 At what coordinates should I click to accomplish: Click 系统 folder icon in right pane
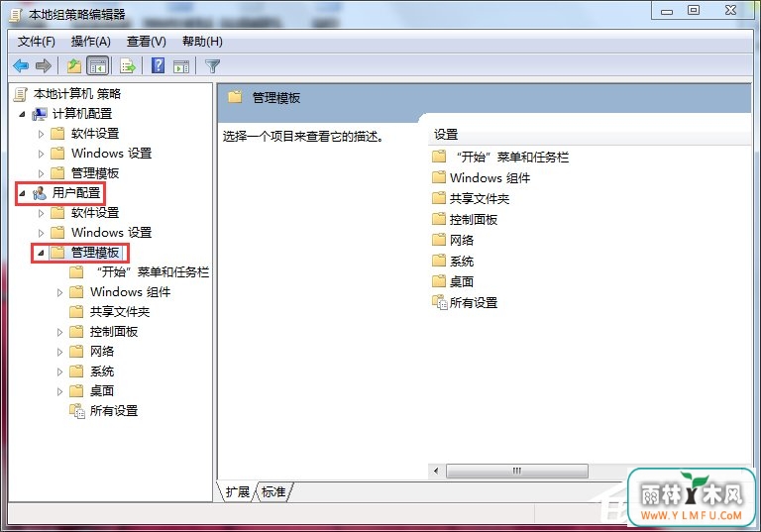point(439,261)
